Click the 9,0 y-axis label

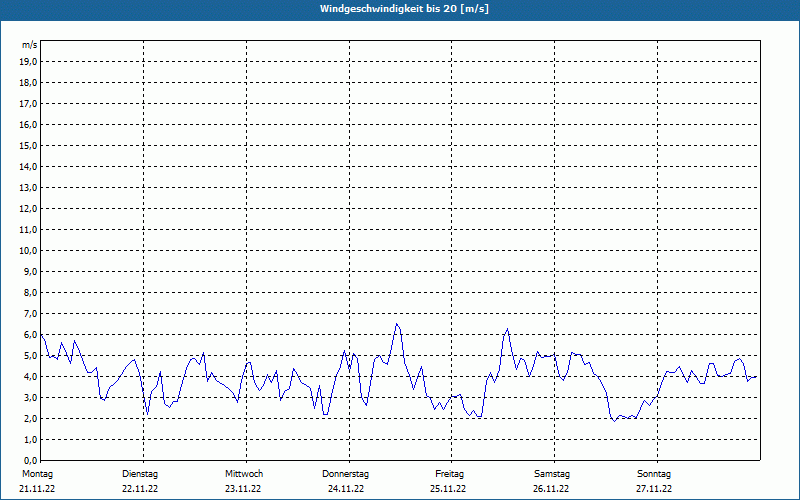point(31,271)
